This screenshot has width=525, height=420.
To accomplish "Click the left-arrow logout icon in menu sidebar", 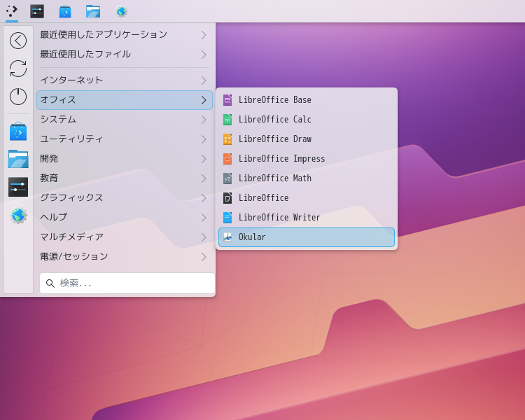I will [x=18, y=41].
